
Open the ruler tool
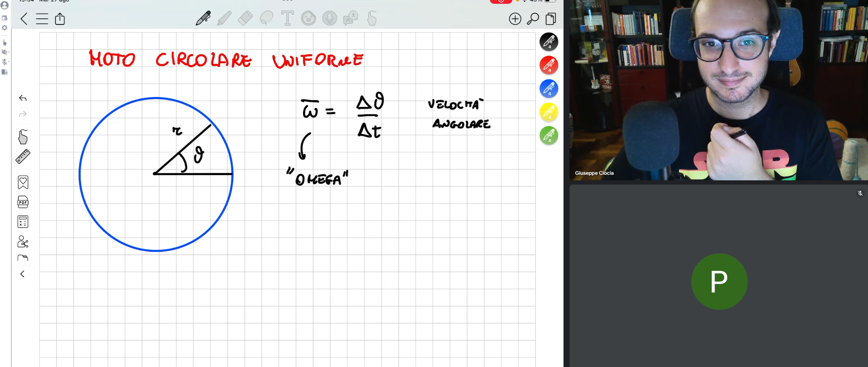[x=23, y=156]
